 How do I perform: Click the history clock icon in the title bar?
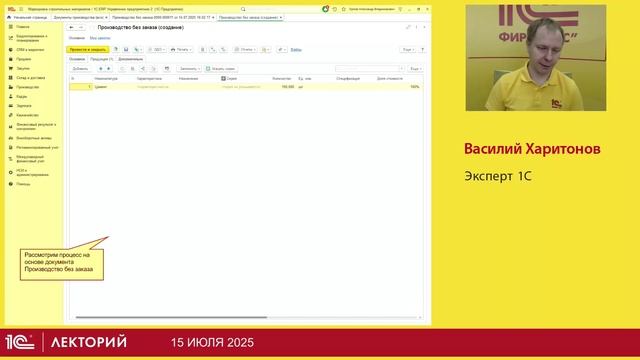335,9
